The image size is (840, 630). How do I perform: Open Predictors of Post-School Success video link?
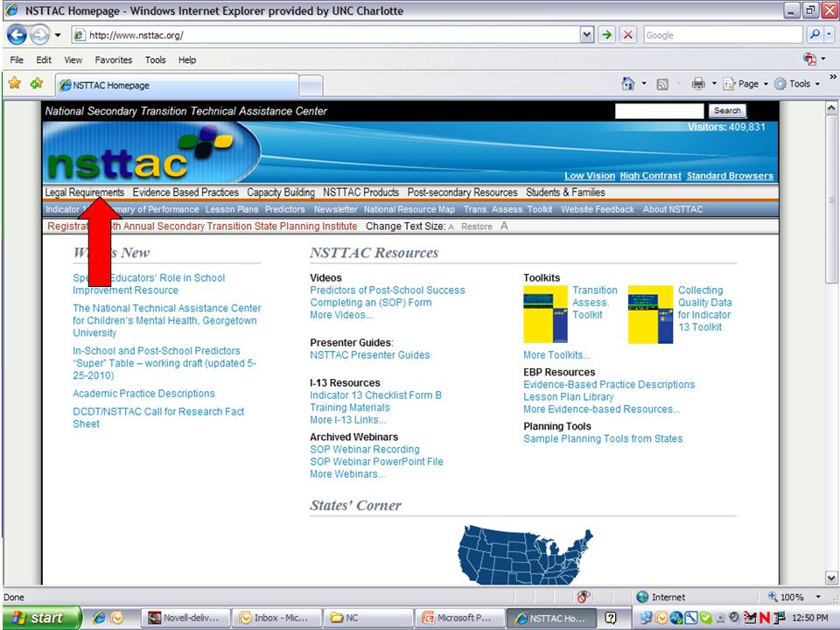pos(388,290)
